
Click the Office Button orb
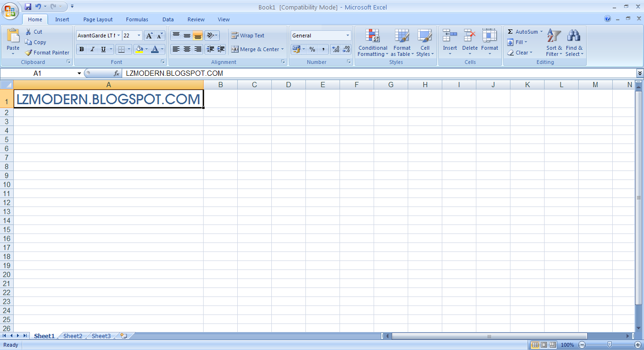(x=10, y=10)
